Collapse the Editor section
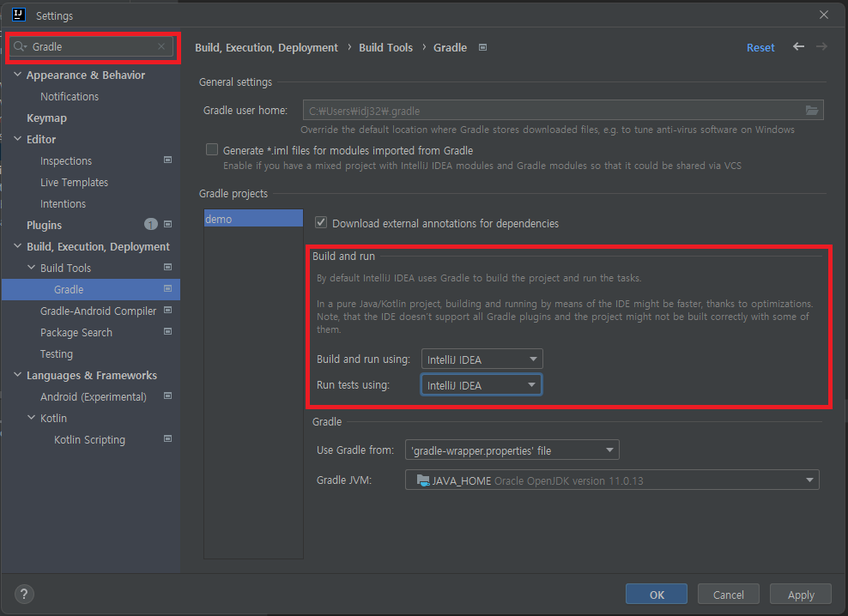The height and width of the screenshot is (616, 848). [18, 139]
